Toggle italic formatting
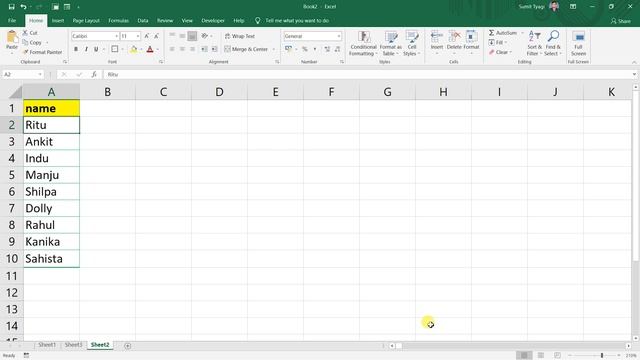 point(86,49)
